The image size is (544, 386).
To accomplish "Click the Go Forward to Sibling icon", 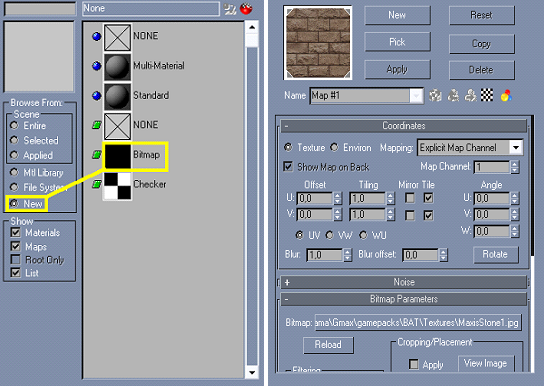I will pyautogui.click(x=470, y=95).
